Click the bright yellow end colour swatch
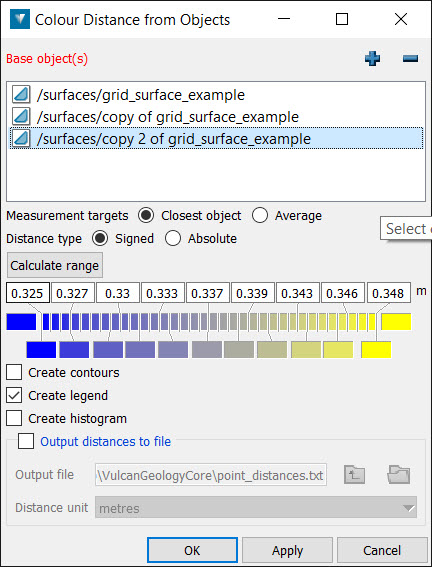 [396, 322]
